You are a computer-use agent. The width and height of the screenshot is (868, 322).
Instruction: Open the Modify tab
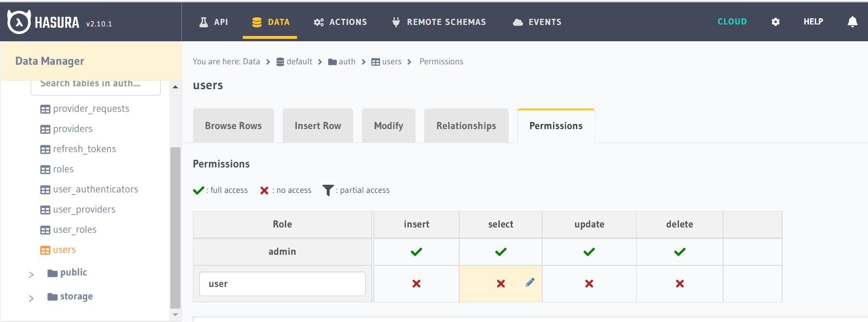389,126
